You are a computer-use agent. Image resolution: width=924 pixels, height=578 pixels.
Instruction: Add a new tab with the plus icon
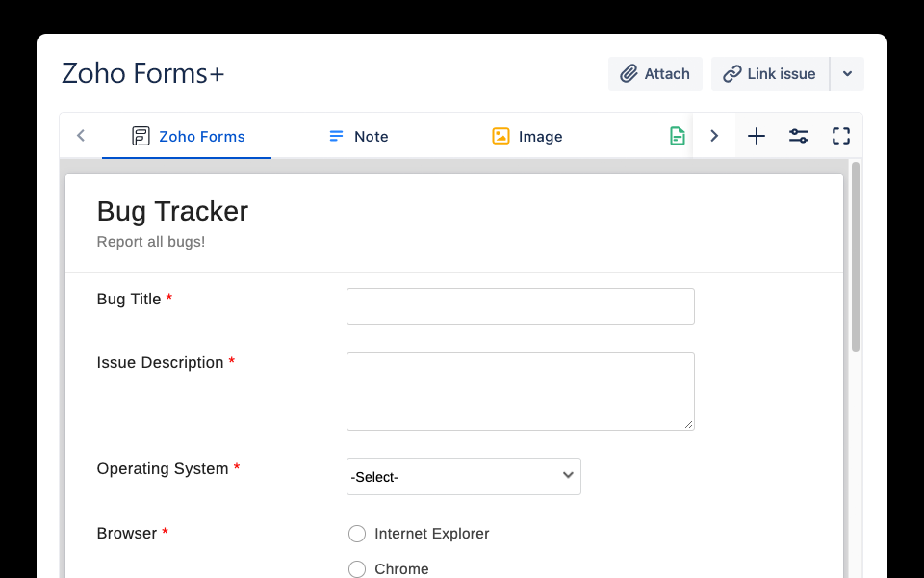(x=757, y=136)
